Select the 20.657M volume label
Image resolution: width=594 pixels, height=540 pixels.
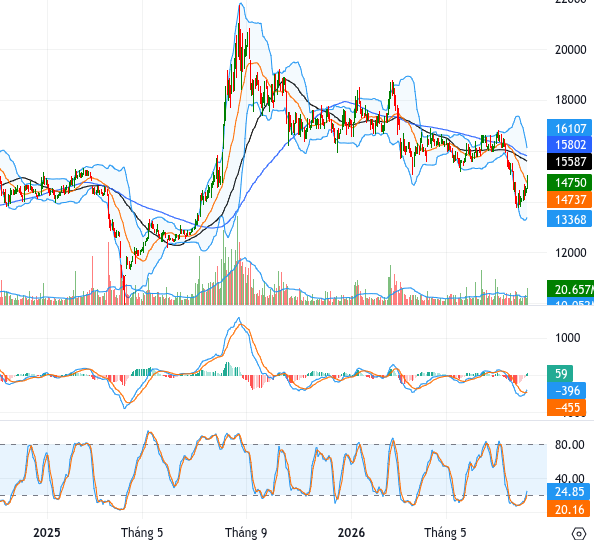(x=570, y=290)
